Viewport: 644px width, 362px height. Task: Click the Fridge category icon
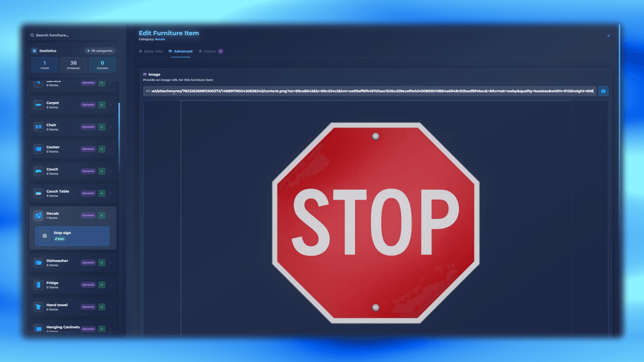coord(38,285)
